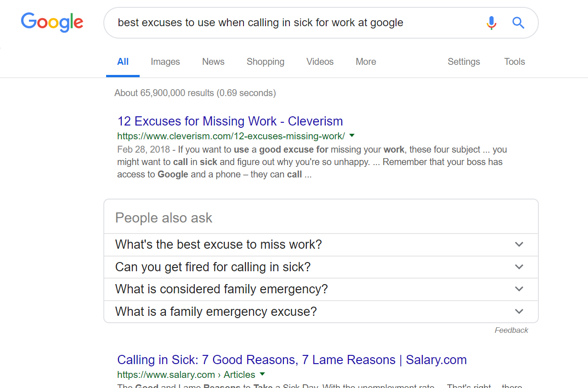Open the Shopping results tab
Screen dimensions: 588x388
pyautogui.click(x=265, y=62)
